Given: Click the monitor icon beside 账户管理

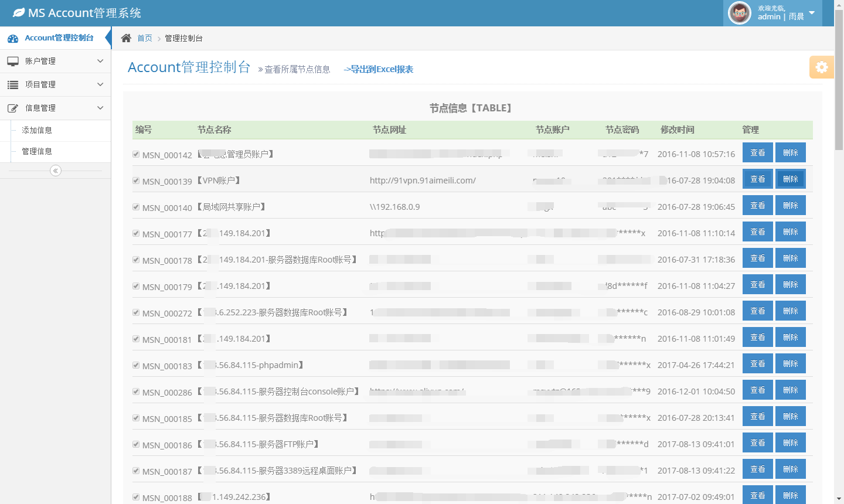Looking at the screenshot, I should pos(13,61).
